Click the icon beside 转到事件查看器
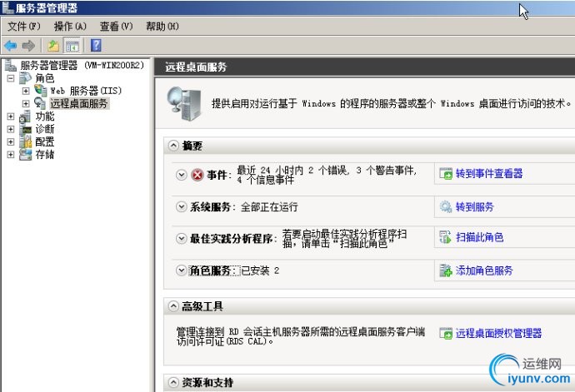This screenshot has width=575, height=392. click(x=446, y=173)
